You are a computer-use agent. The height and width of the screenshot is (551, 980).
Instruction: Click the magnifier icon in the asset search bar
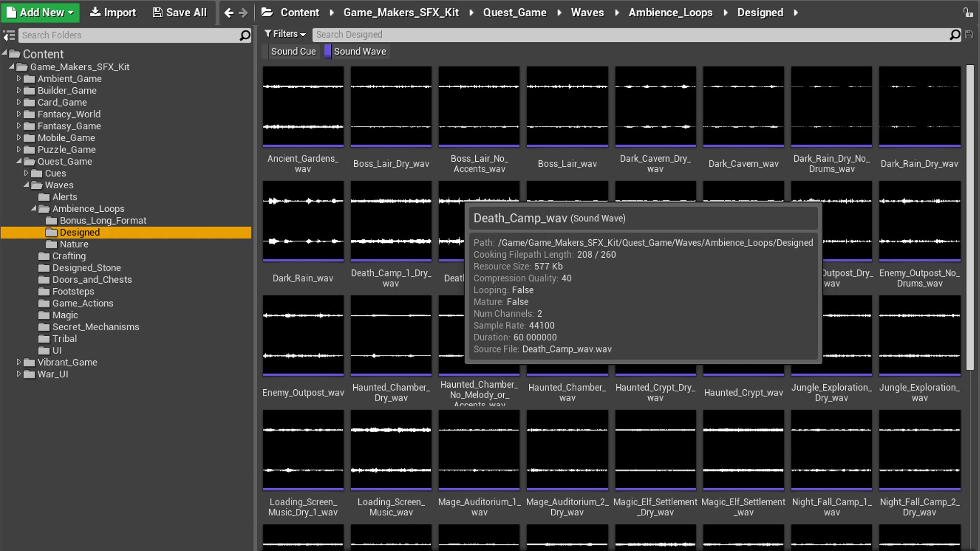[x=954, y=35]
